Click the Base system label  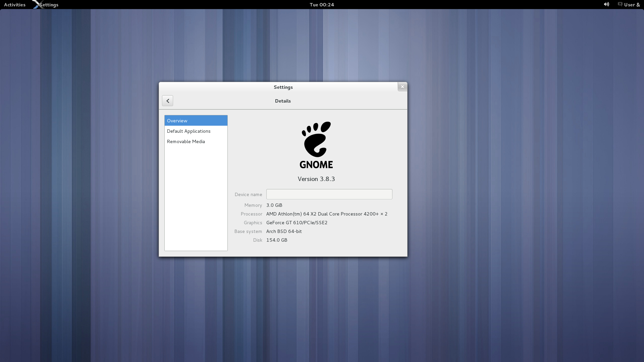point(248,231)
